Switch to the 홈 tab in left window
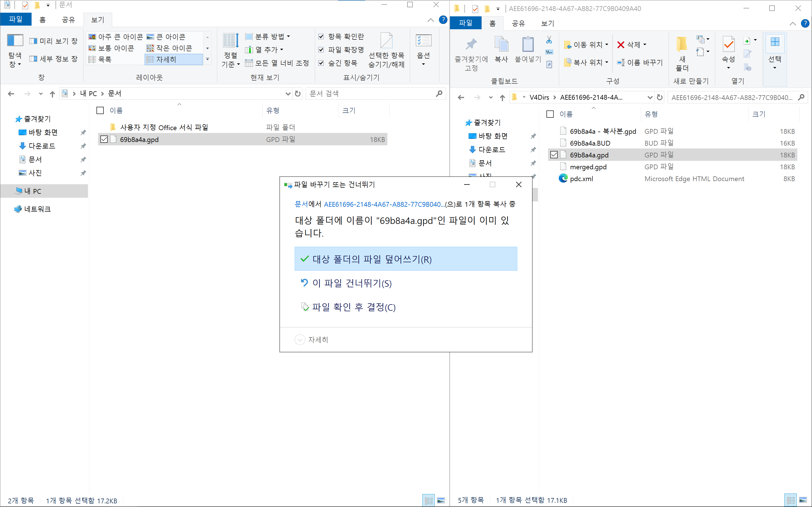 (x=43, y=19)
